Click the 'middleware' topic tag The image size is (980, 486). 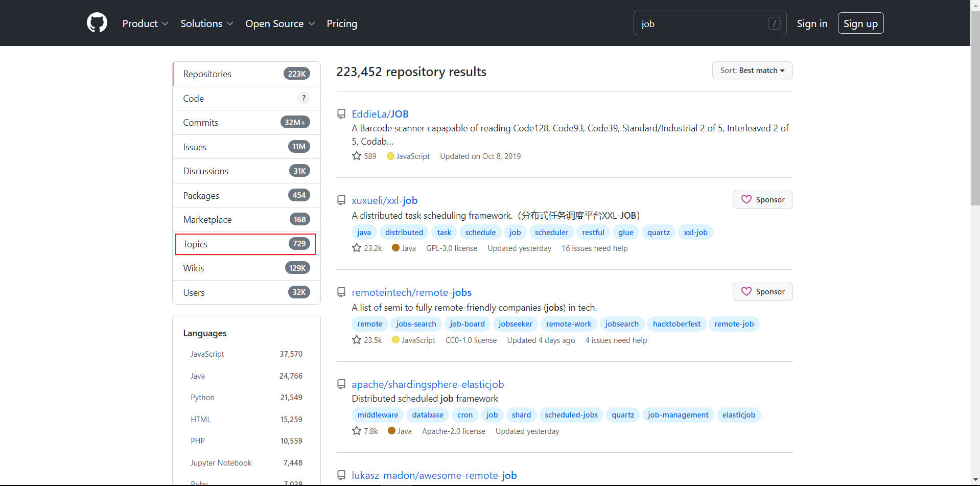tap(378, 415)
